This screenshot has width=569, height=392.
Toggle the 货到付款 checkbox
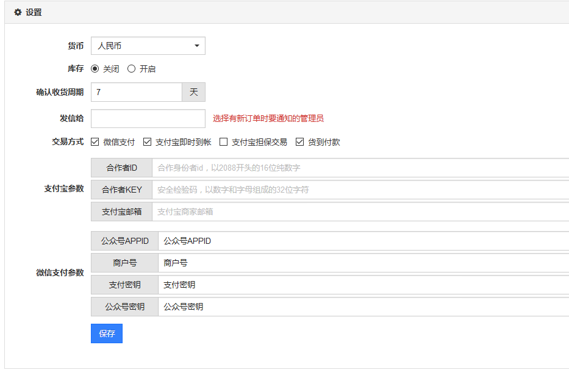tap(299, 142)
